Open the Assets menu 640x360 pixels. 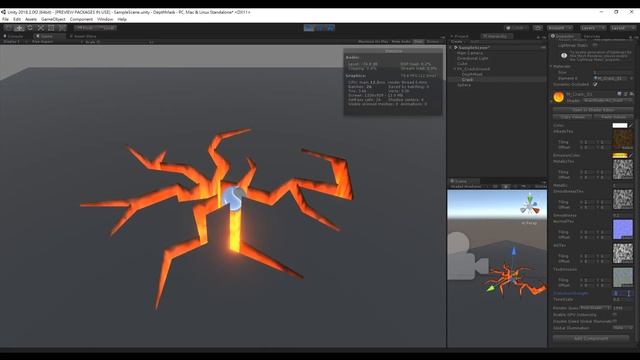[x=31, y=19]
